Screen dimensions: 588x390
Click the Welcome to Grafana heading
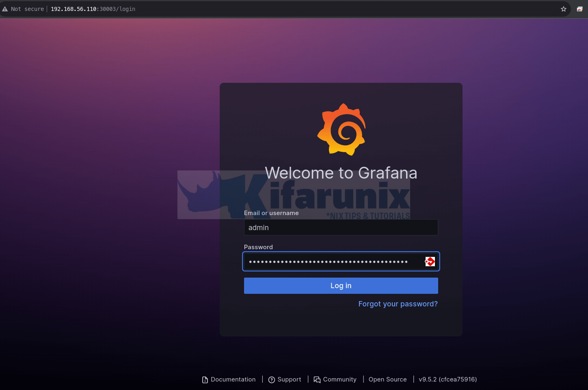(341, 173)
